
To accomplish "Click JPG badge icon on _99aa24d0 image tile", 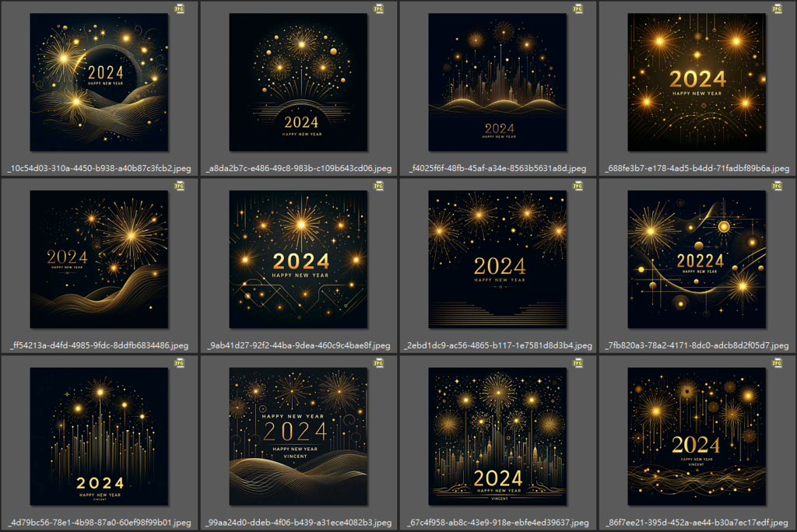I will tap(379, 364).
